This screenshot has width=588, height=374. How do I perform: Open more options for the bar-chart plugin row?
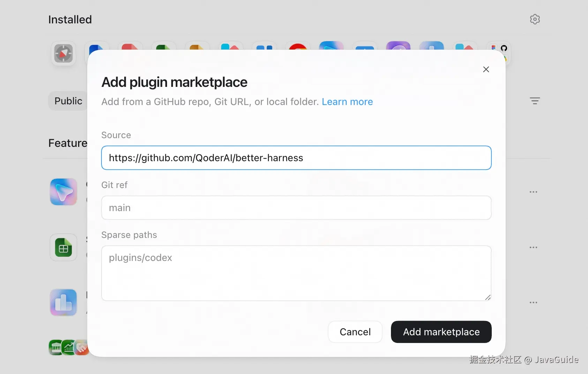point(533,302)
